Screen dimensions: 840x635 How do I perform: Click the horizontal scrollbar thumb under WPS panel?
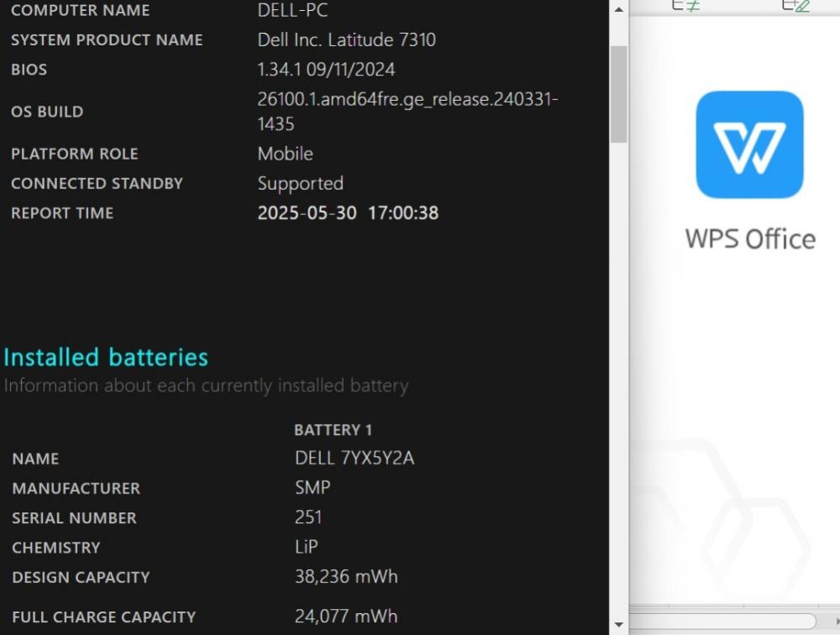(x=722, y=621)
